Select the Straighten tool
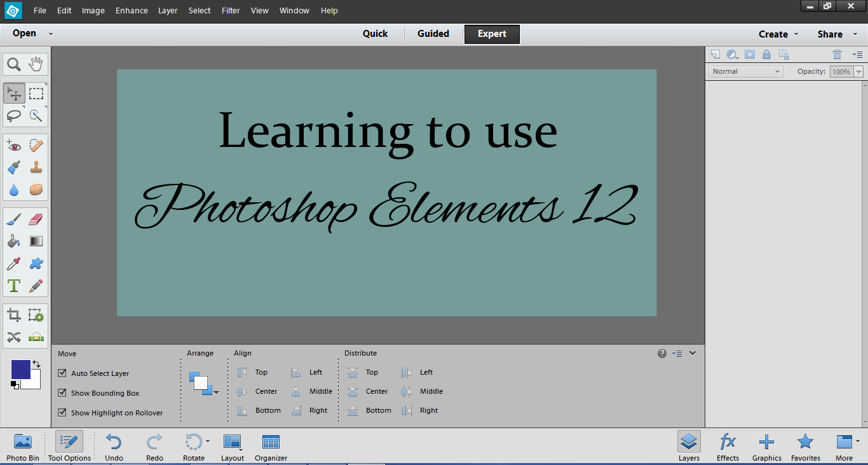868x465 pixels. [36, 337]
